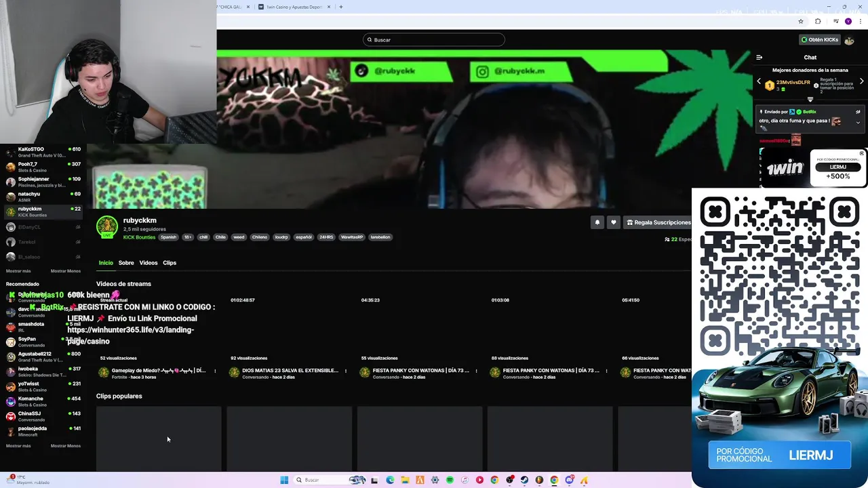This screenshot has width=868, height=488.
Task: Open SoyPan recommended channel
Action: click(43, 342)
